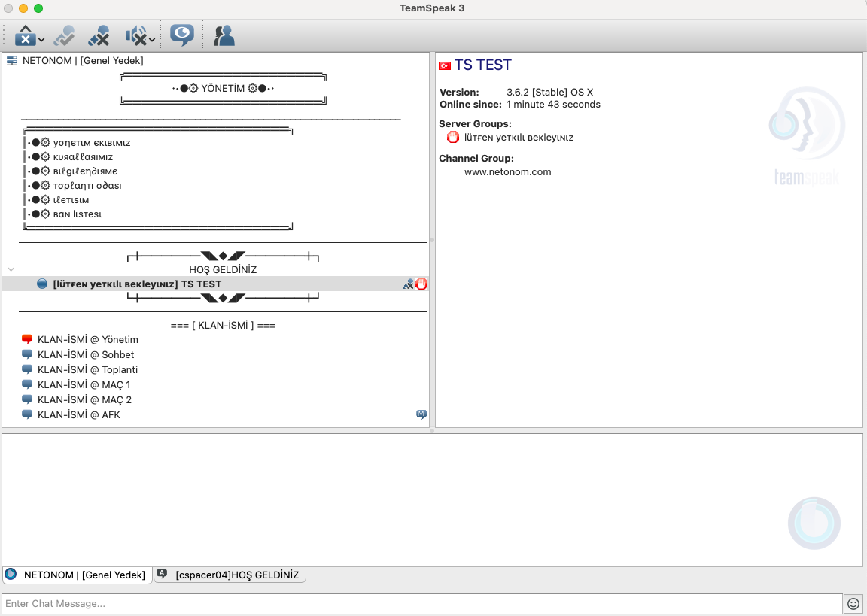Toggle subscribe to all channels eye icon
Viewport: 867px width, 616px height.
click(x=181, y=35)
